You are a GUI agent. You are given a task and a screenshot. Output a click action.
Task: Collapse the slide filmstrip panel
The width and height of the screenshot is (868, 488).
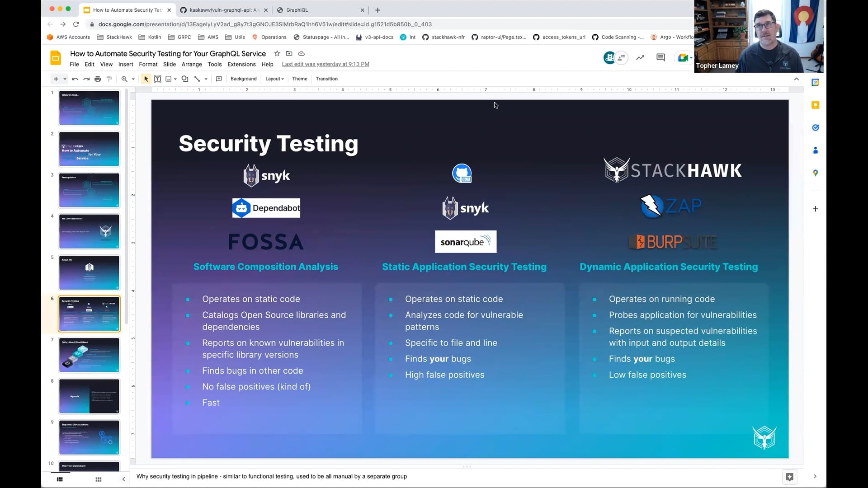(123, 479)
